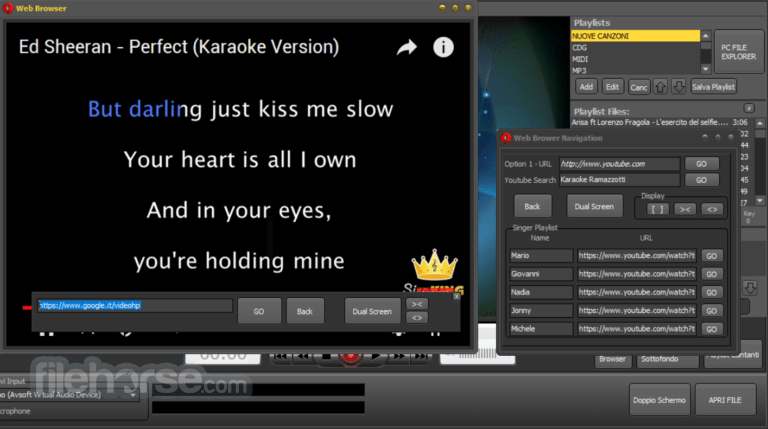Viewport: 768px width, 429px height.
Task: Click the Edit playlist button
Action: [612, 87]
